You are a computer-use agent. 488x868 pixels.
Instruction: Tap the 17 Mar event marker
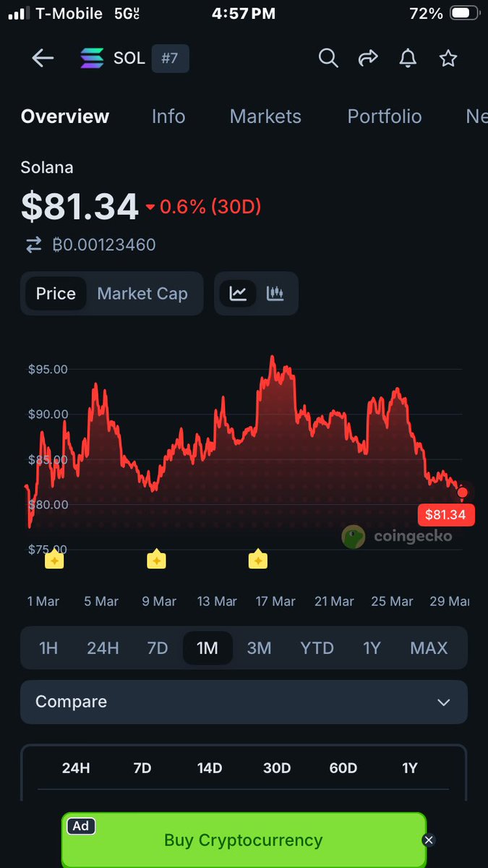pos(258,559)
